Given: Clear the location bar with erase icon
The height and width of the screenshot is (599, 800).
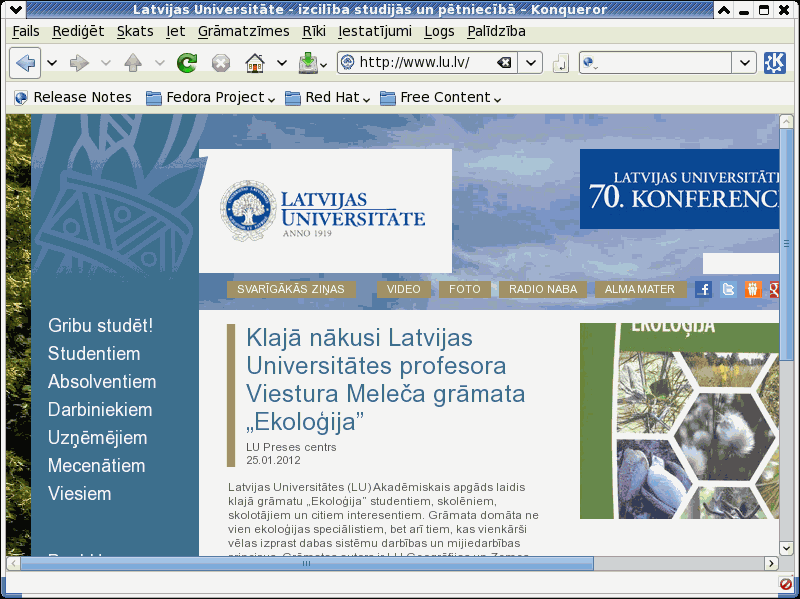Looking at the screenshot, I should click(504, 62).
